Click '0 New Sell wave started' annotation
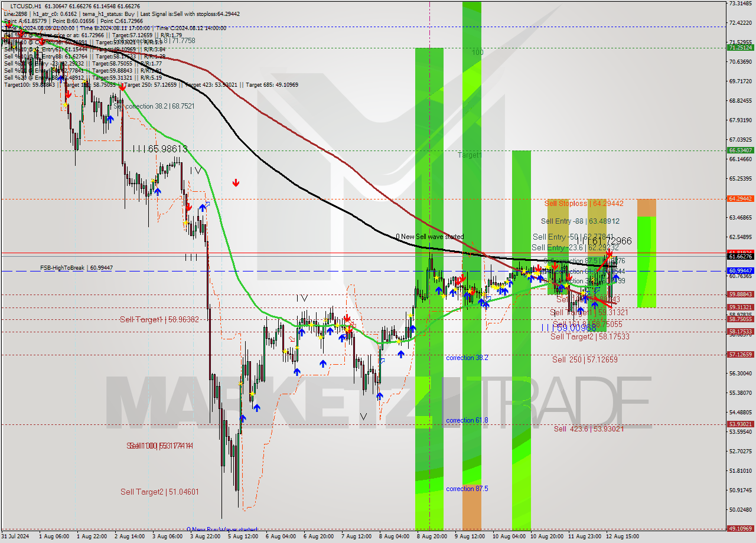The width and height of the screenshot is (756, 543). [x=429, y=237]
